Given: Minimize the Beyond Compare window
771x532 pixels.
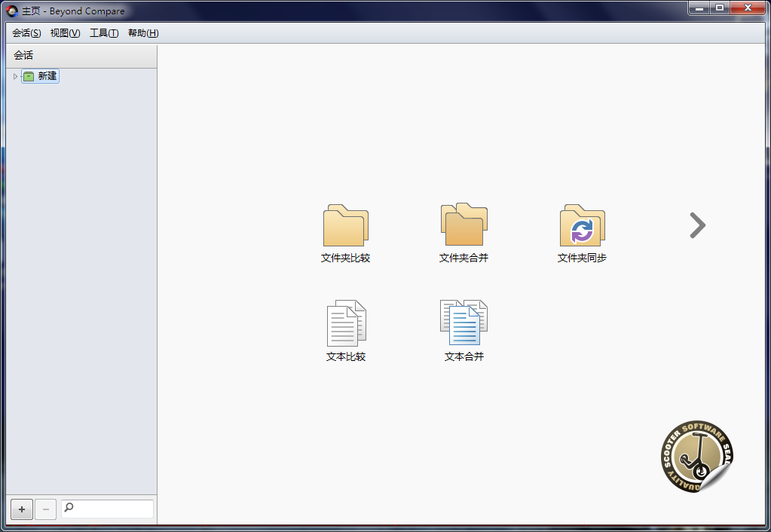Looking at the screenshot, I should pos(699,8).
